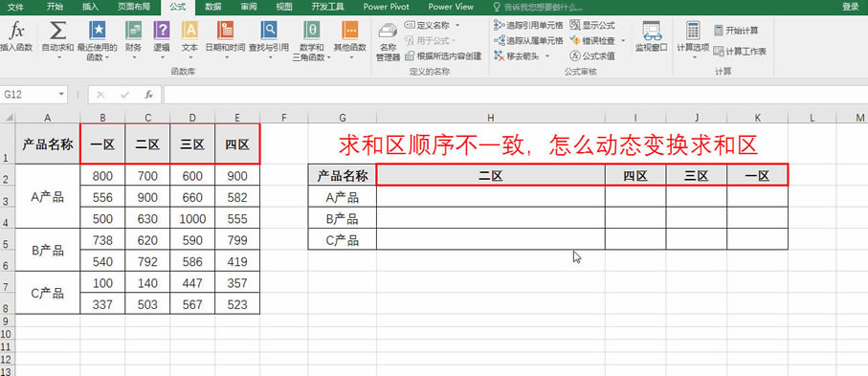868x376 pixels.
Task: Click Trace Dependents (追踪从属单元格)
Action: pos(528,40)
